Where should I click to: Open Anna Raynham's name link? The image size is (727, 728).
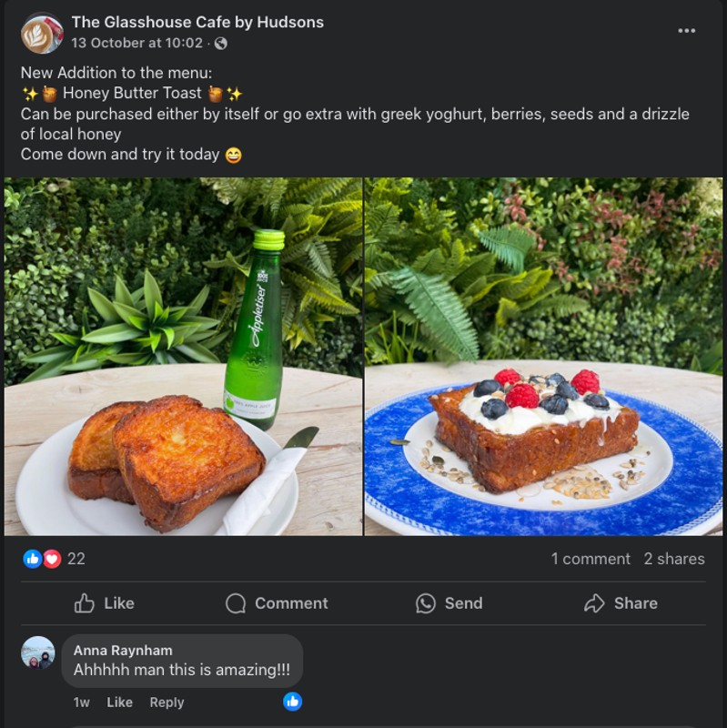pyautogui.click(x=123, y=650)
